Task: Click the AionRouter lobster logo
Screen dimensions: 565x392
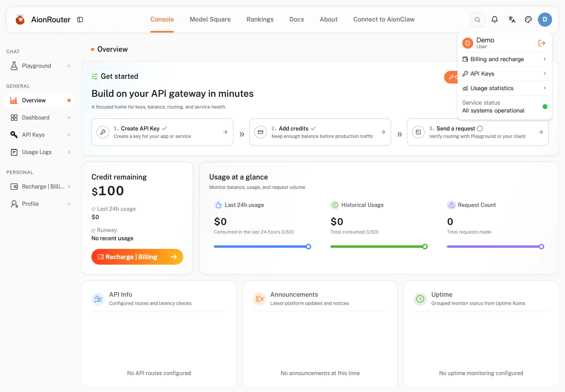Action: click(x=20, y=20)
